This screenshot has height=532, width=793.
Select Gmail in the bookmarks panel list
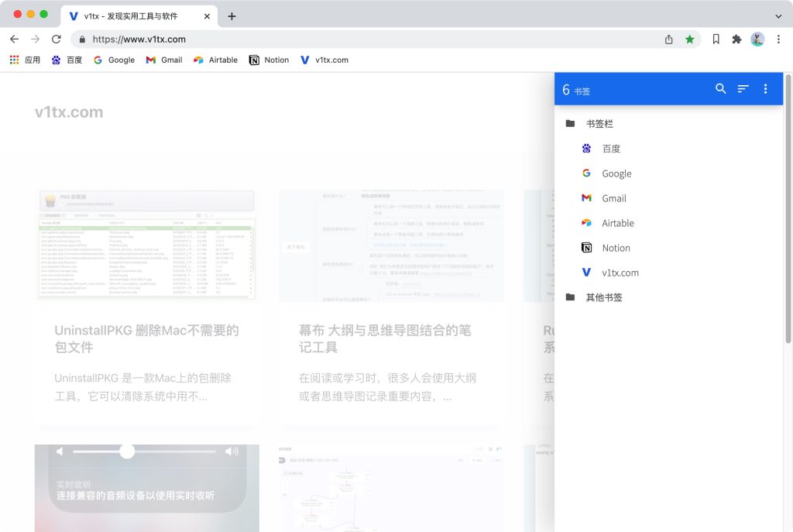668,198
